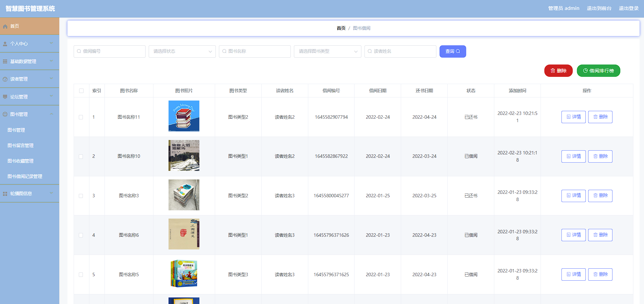Delete the 图书名称10 borrow record
This screenshot has width=644, height=304.
click(x=600, y=156)
